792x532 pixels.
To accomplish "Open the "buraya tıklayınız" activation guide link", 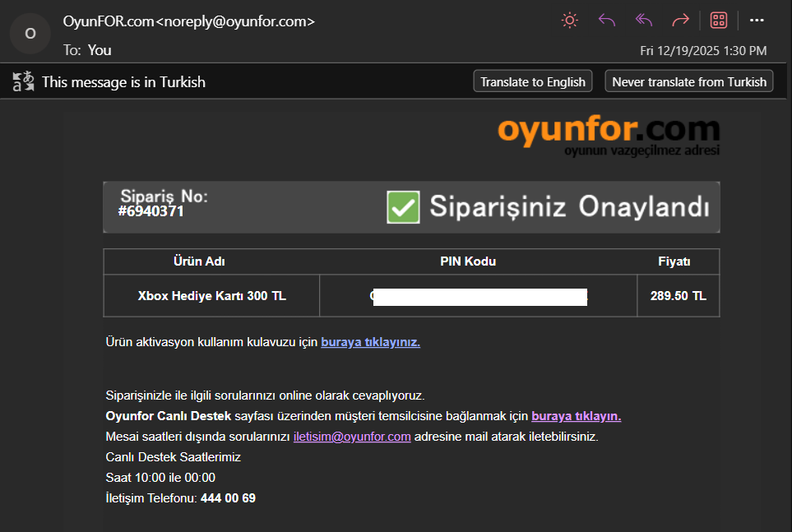I will (x=370, y=342).
